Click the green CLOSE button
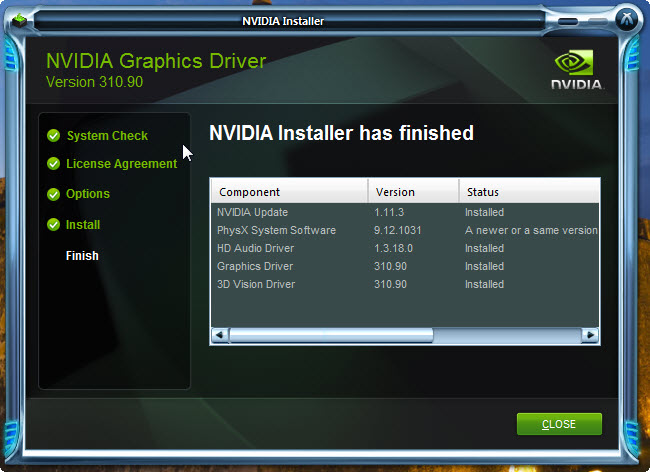The width and height of the screenshot is (650, 472). tap(559, 424)
